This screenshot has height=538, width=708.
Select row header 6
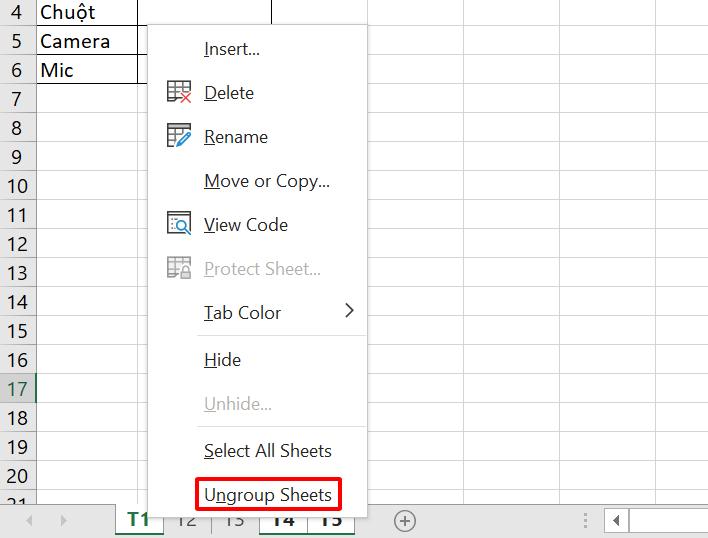point(18,70)
